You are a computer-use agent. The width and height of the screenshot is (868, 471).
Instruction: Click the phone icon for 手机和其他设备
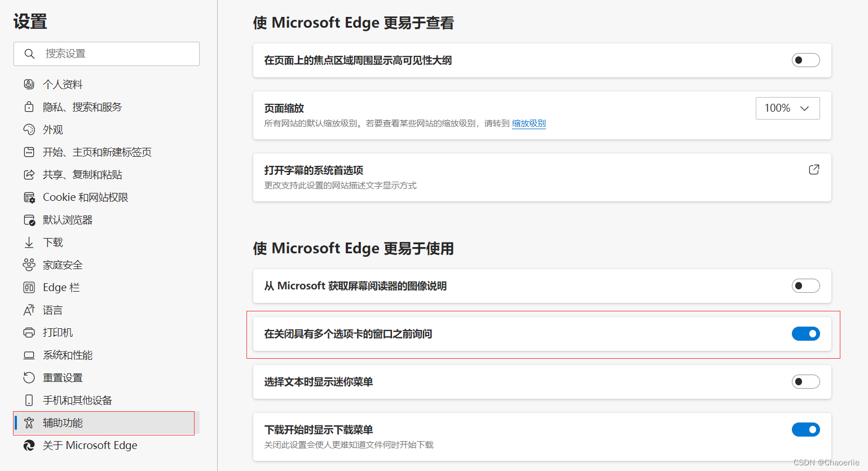pos(29,400)
